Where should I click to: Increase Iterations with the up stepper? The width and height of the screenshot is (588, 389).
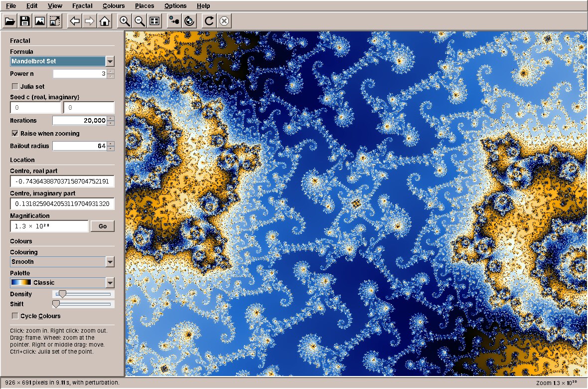point(110,118)
